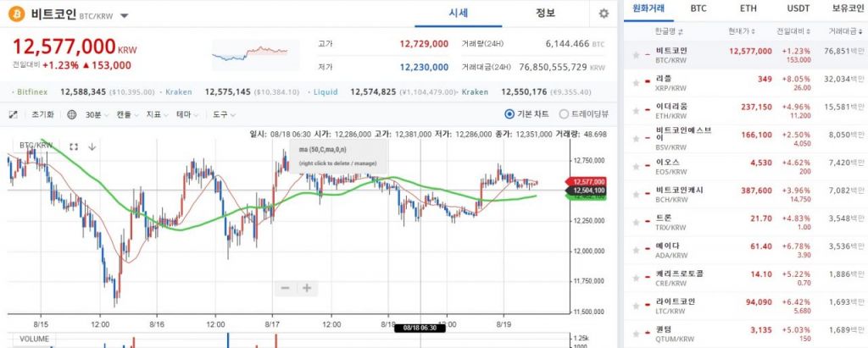Switch to the 정보 tab
Screen dimensions: 868x348
[546, 14]
